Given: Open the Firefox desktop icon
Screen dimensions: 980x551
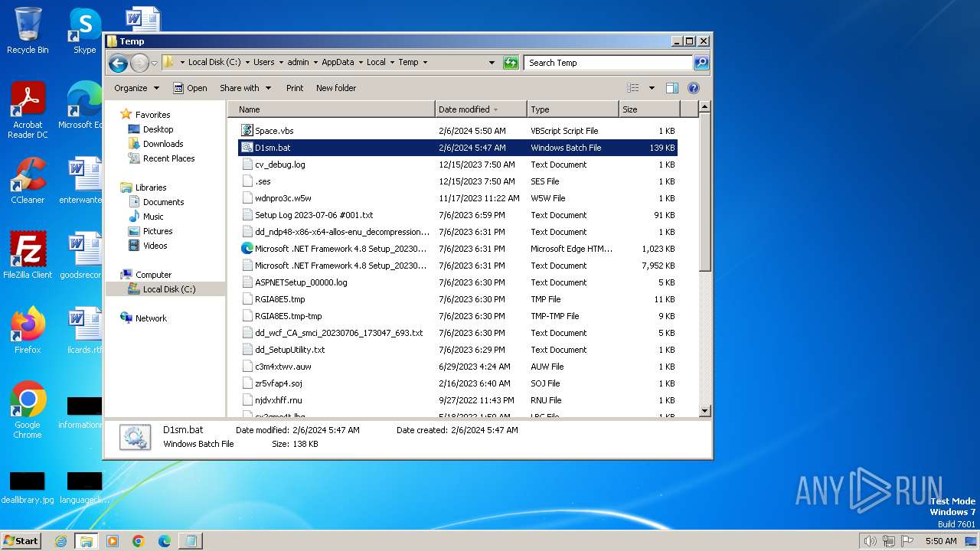Looking at the screenshot, I should (28, 330).
